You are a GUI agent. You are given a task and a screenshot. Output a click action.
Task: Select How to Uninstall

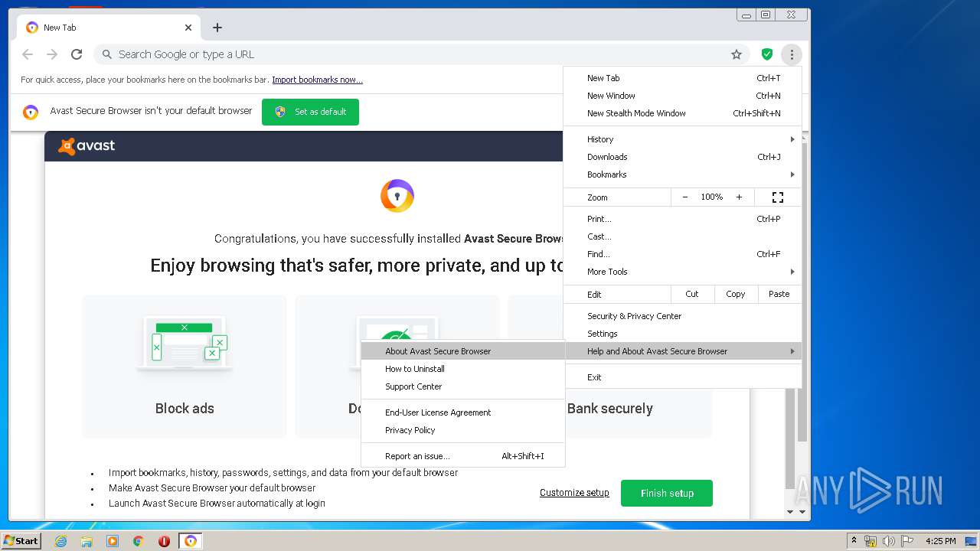click(x=463, y=369)
